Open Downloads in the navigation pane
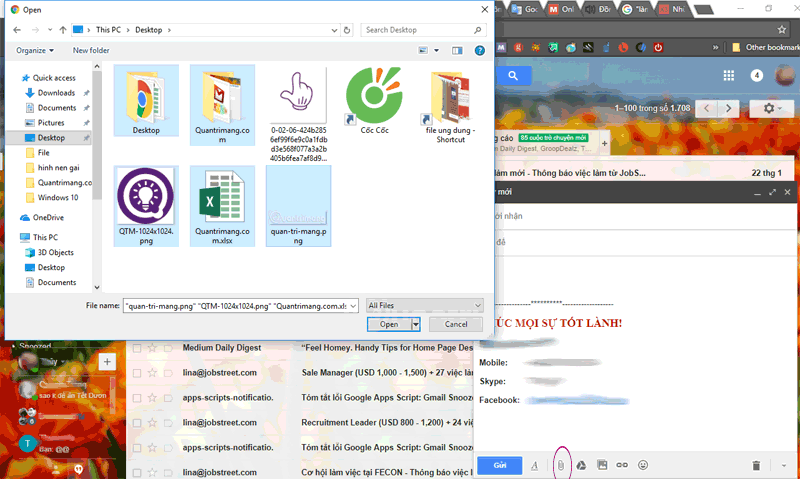This screenshot has height=479, width=800. coord(56,93)
